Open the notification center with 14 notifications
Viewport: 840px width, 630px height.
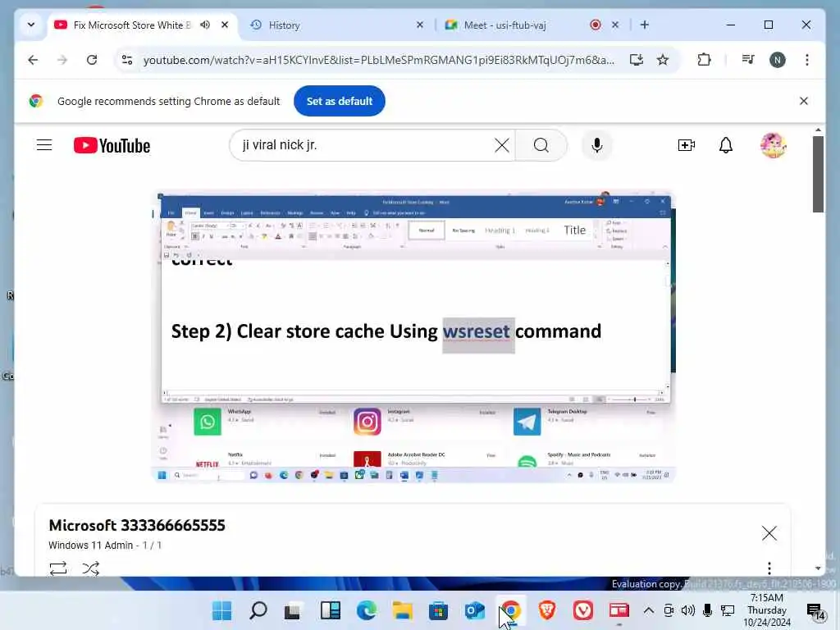click(x=816, y=611)
